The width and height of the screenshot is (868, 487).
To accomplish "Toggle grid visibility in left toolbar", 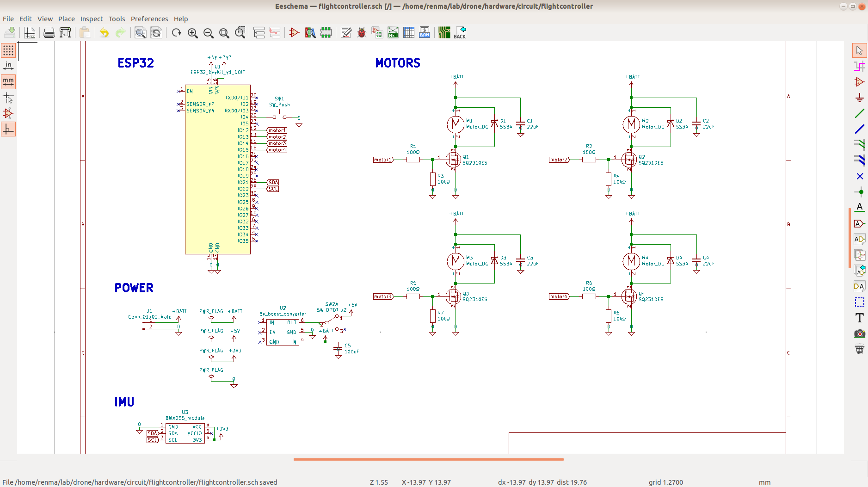I will click(8, 50).
